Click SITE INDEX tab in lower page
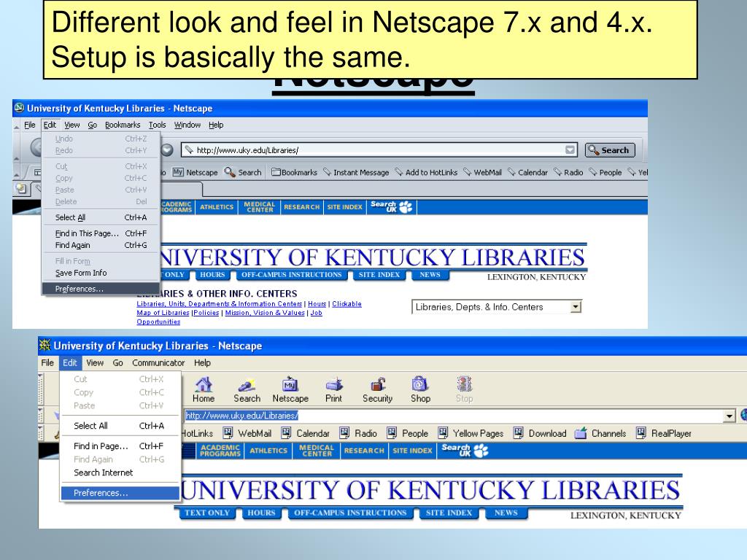 [449, 513]
